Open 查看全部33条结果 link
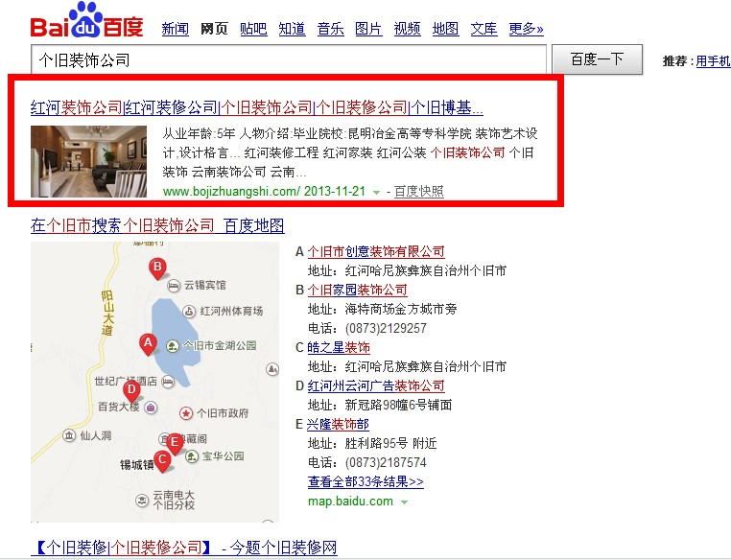 pos(365,481)
